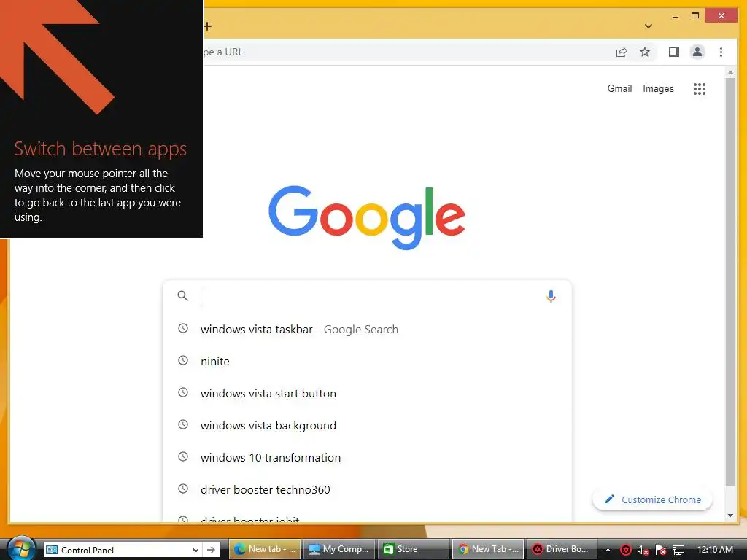Start voice search with the microphone
This screenshot has width=747, height=560.
pyautogui.click(x=551, y=296)
